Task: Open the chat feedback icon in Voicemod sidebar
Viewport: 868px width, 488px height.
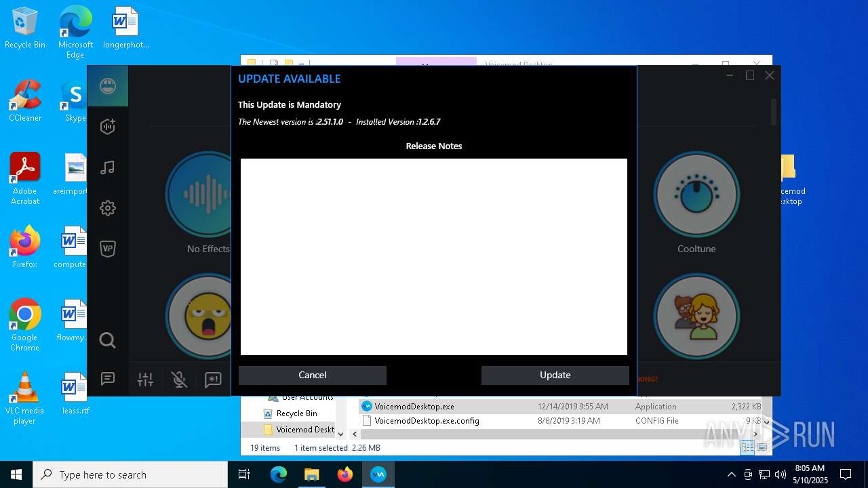Action: click(x=108, y=379)
